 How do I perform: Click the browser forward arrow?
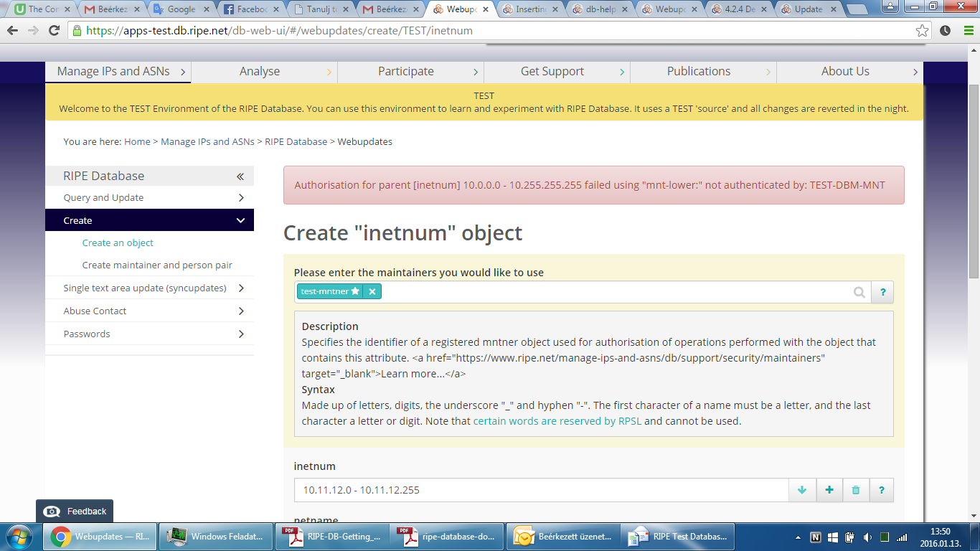33,31
